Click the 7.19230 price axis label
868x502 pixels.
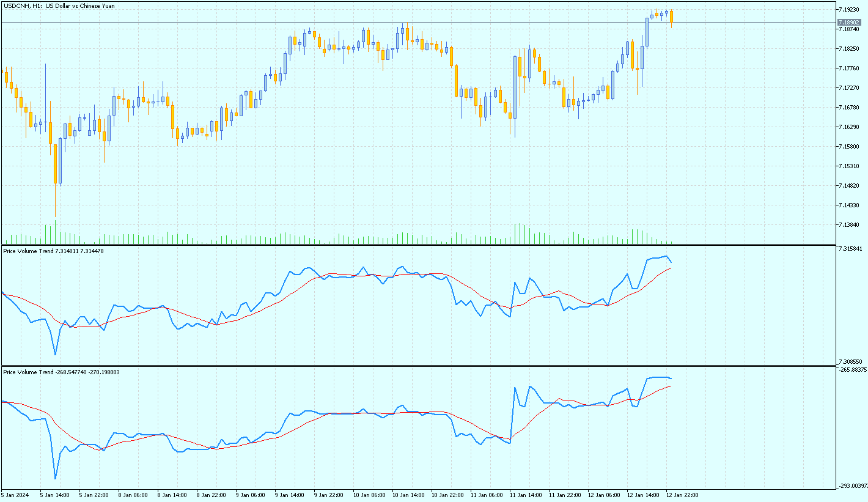[850, 10]
